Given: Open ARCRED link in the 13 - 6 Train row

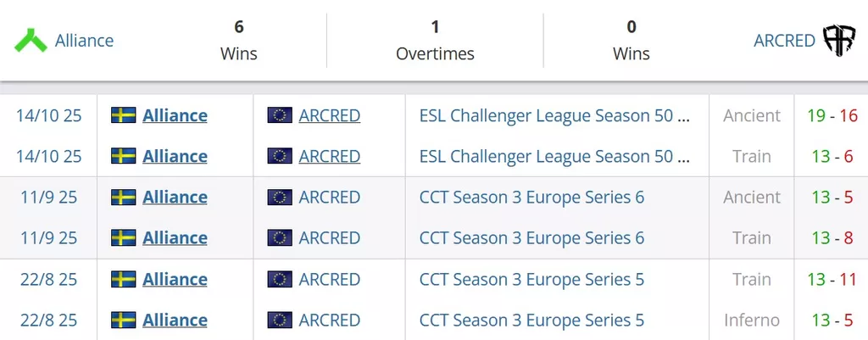Looking at the screenshot, I should tap(329, 156).
